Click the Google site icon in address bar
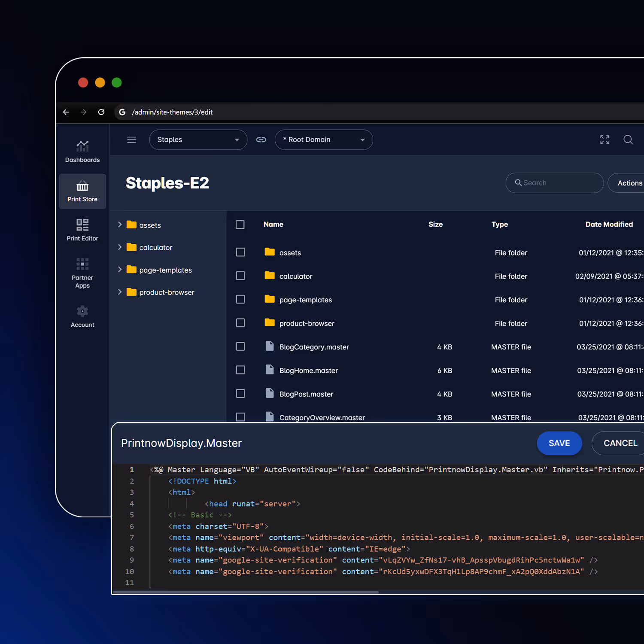 (122, 112)
